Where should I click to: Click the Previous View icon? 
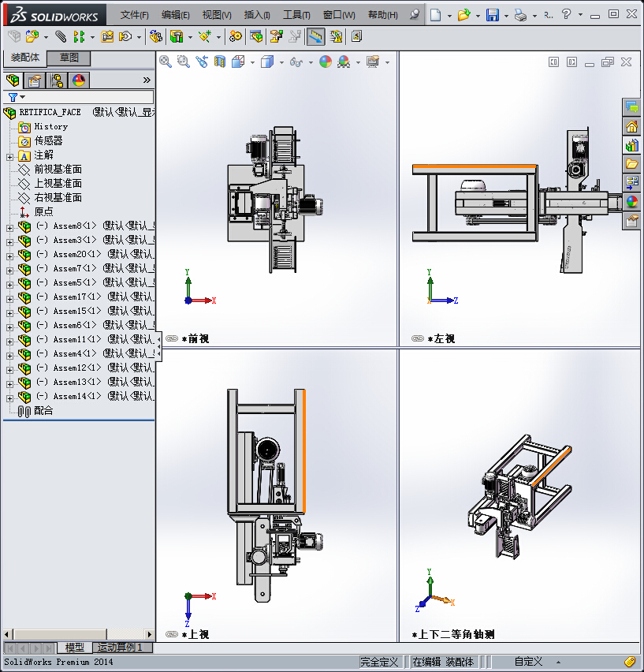click(x=202, y=62)
